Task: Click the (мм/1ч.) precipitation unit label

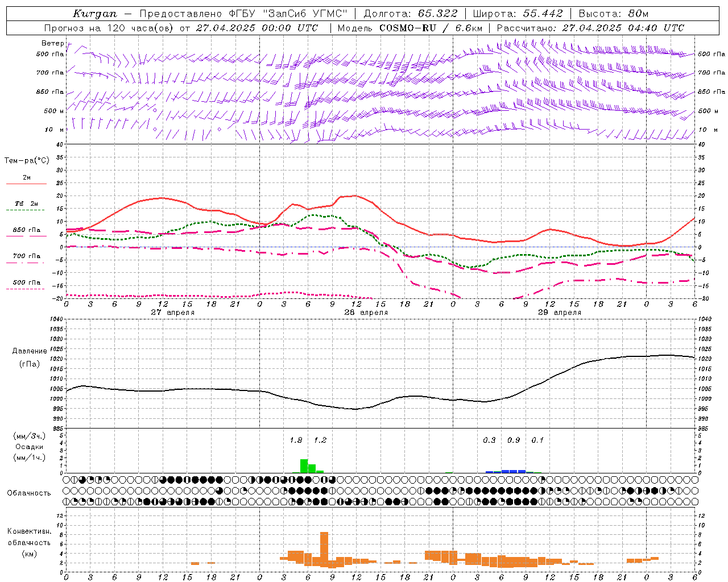Action: (x=30, y=458)
